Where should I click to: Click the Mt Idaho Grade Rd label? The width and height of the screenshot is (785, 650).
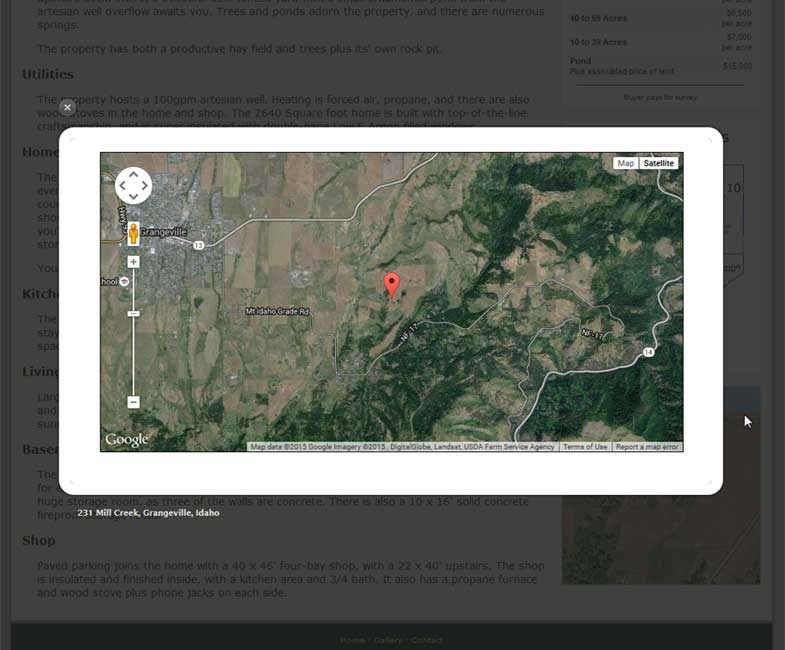[277, 311]
